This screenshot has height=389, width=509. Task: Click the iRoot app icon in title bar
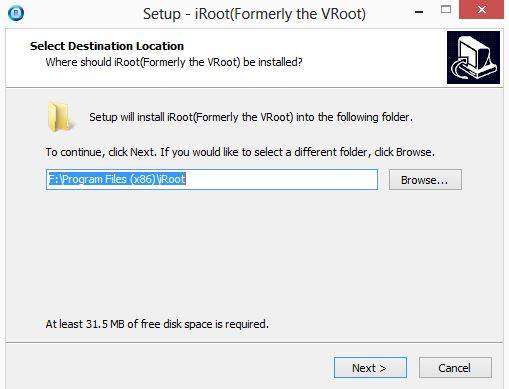tap(16, 14)
